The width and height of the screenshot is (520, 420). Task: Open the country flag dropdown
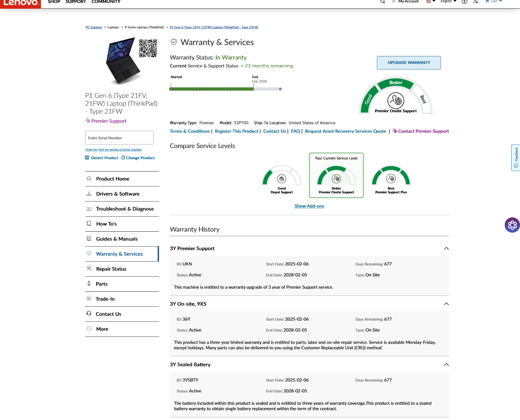(431, 2)
